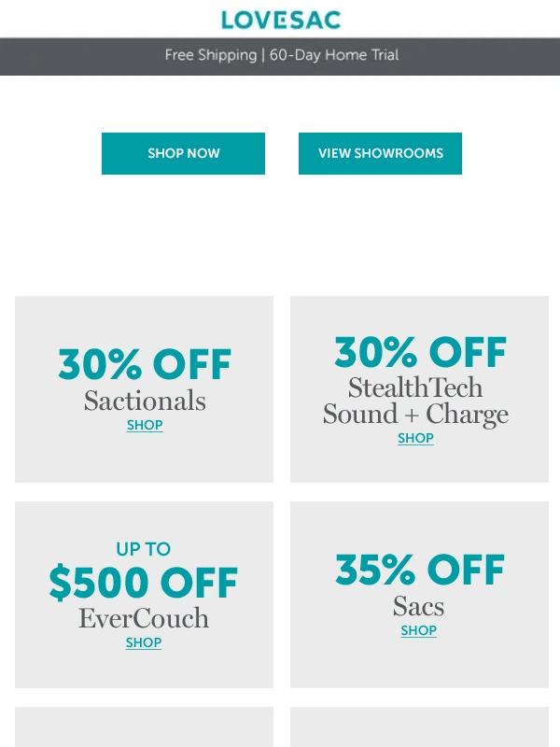This screenshot has width=560, height=747.
Task: Select the EverCouch product name
Action: [x=144, y=618]
